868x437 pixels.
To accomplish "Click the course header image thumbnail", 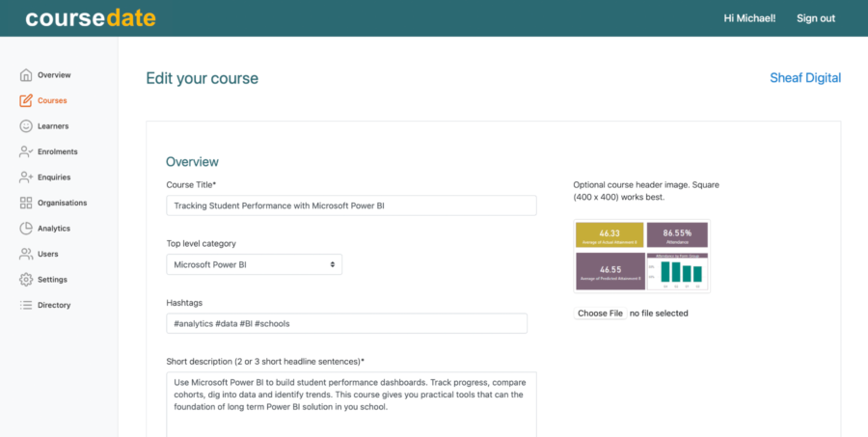I will pos(641,257).
